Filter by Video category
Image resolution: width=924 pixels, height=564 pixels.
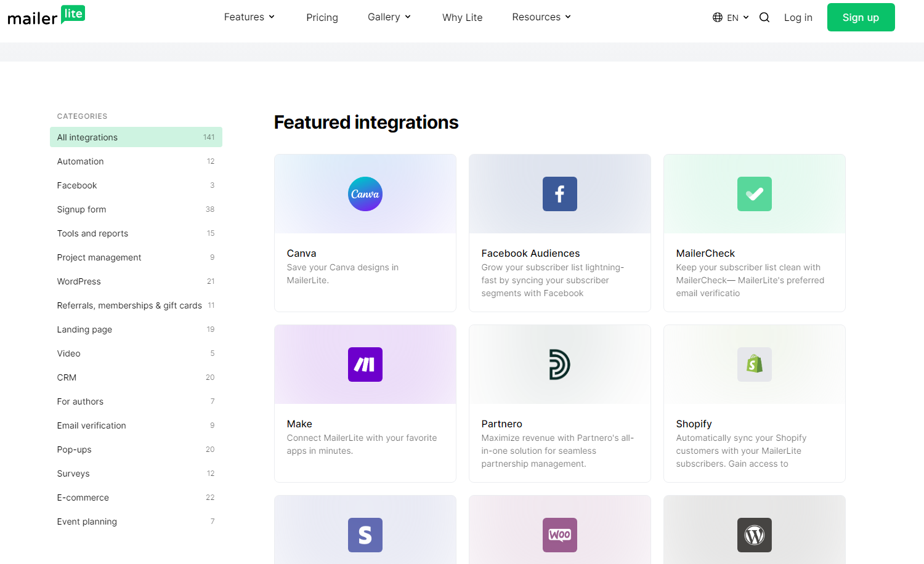136,353
